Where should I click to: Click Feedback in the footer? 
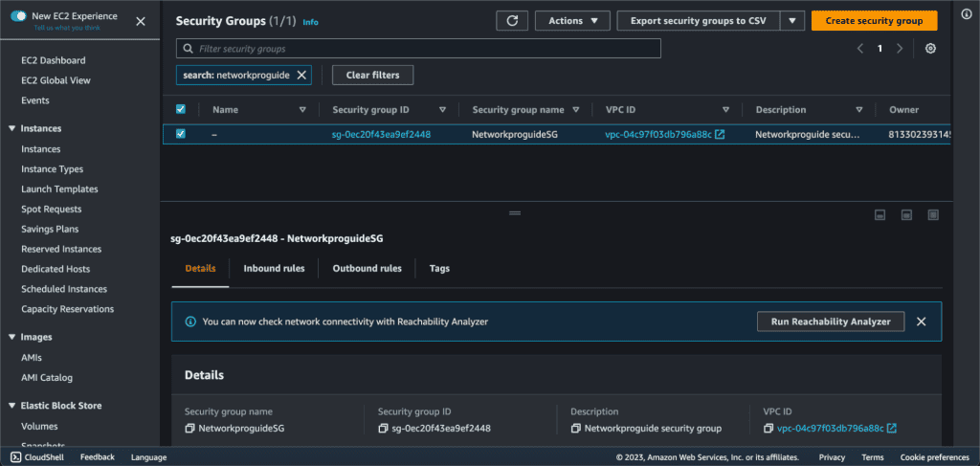98,457
